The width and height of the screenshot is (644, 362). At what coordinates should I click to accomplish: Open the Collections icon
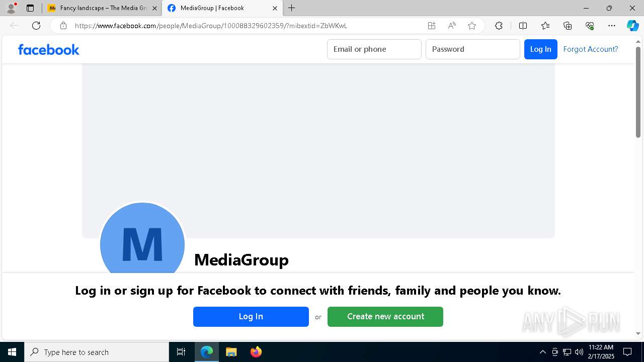pos(568,26)
